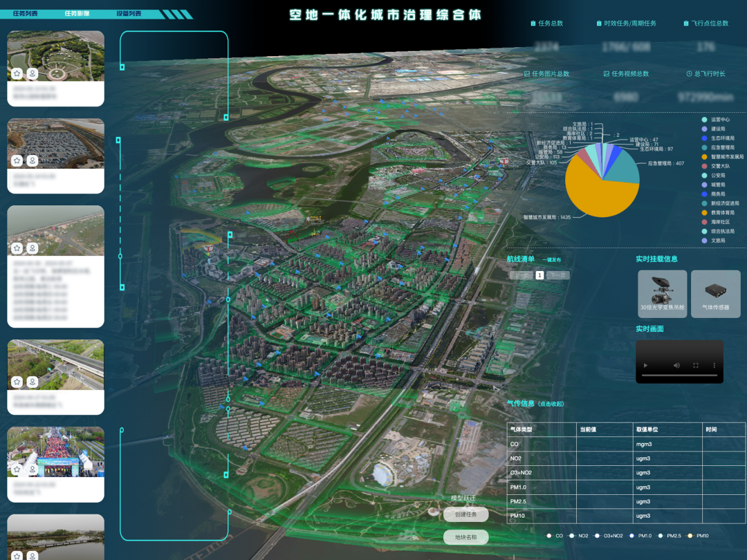This screenshot has width=747, height=560.
Task: Open the 设备列表 tab
Action: 129,14
